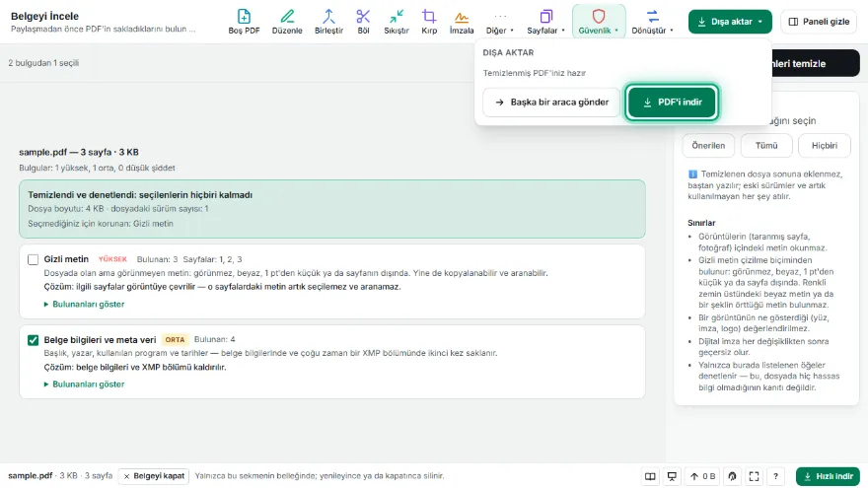This screenshot has width=868, height=488.
Task: Open the Sayfalar pages dropdown
Action: (x=545, y=22)
